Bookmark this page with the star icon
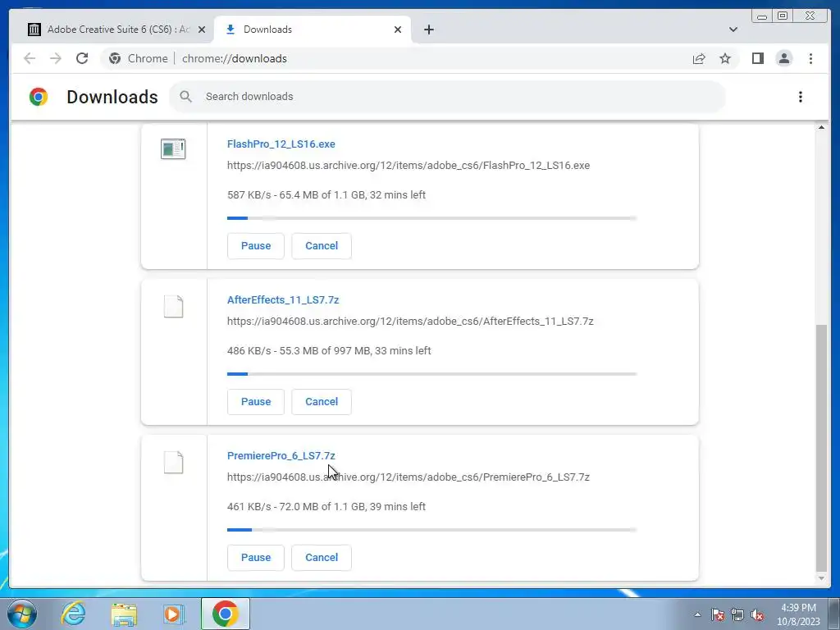The image size is (840, 630). coord(725,58)
